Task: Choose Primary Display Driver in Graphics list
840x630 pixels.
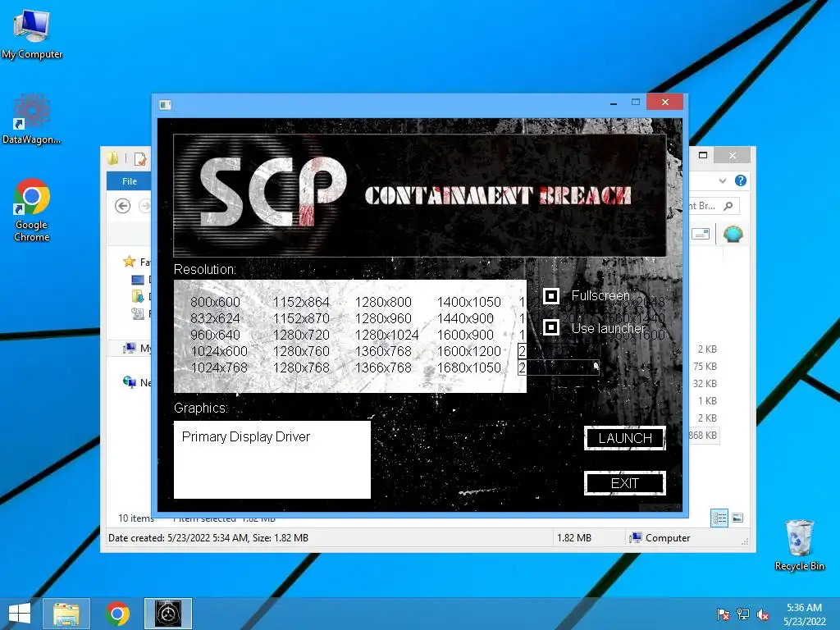Action: [x=246, y=437]
